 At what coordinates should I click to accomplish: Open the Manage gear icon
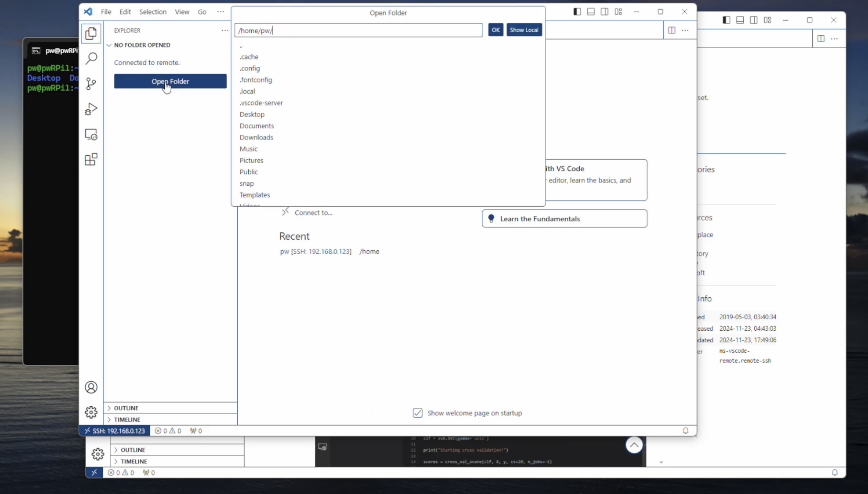tap(91, 412)
